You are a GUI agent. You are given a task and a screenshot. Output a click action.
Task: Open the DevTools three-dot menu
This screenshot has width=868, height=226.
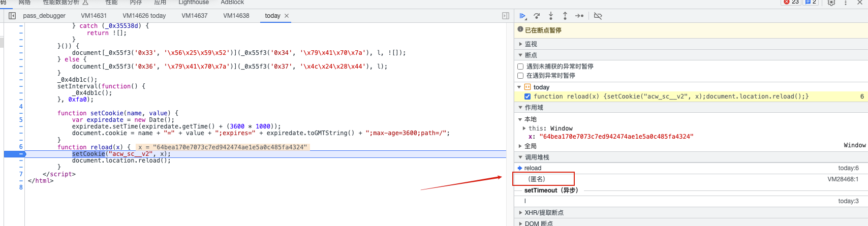[x=846, y=3]
